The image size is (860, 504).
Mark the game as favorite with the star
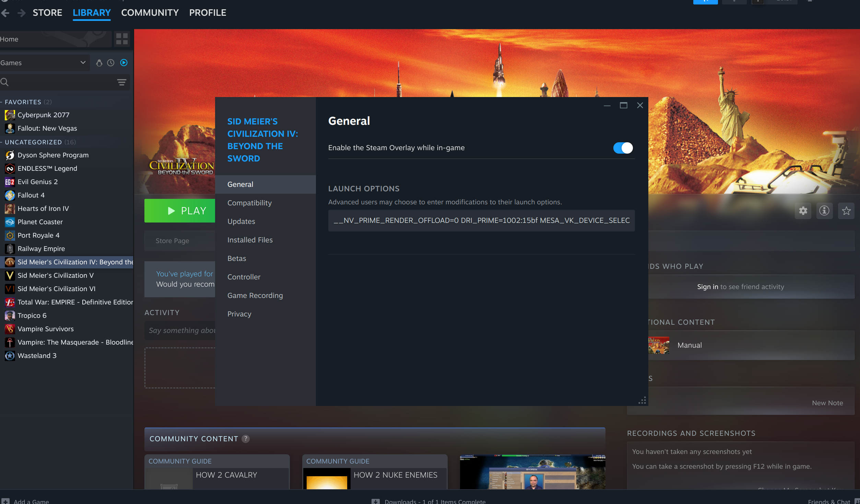[846, 211]
